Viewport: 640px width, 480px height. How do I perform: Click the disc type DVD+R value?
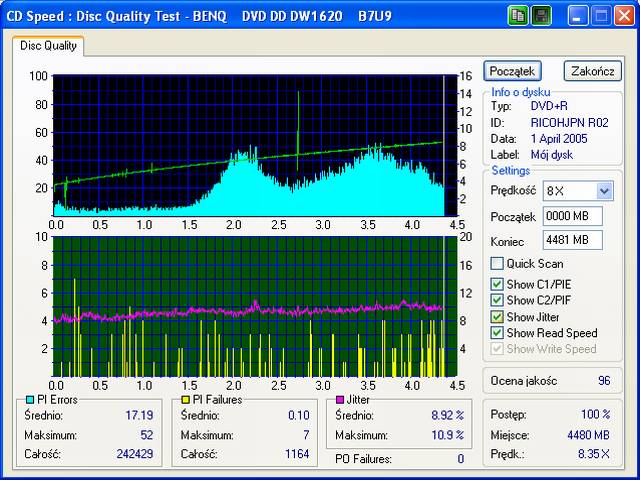click(549, 106)
